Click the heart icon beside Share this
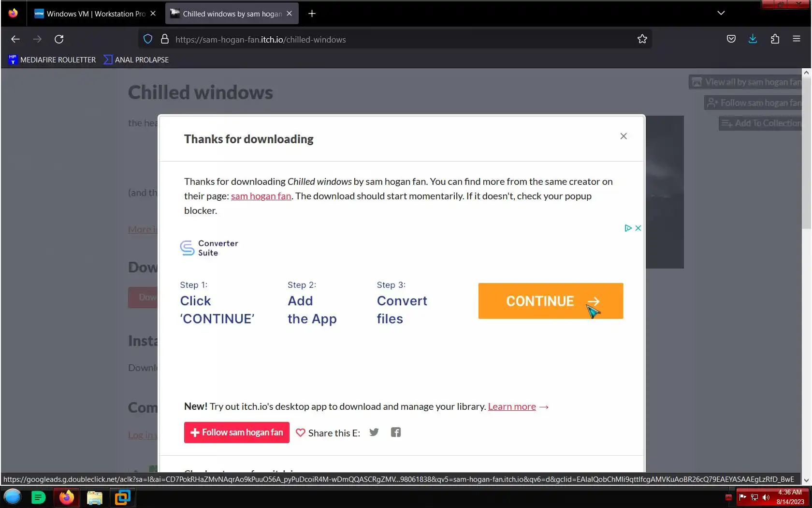Image resolution: width=812 pixels, height=508 pixels. (300, 433)
